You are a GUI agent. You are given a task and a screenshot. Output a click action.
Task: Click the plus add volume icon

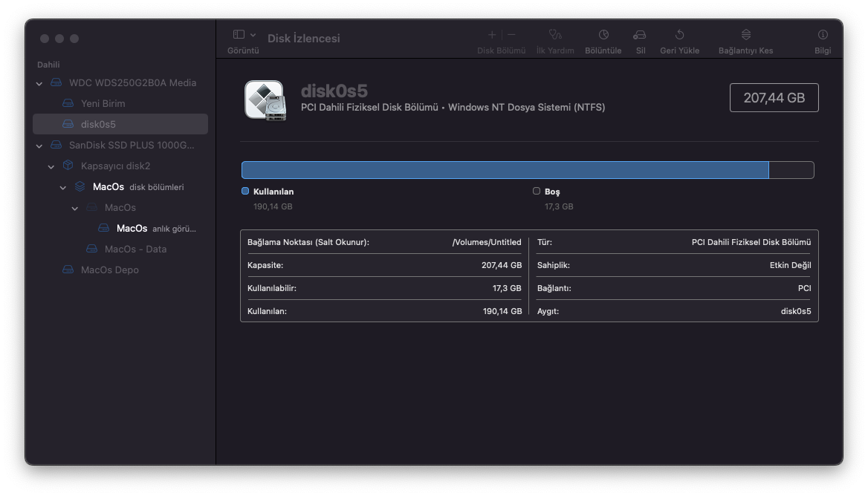coord(491,35)
